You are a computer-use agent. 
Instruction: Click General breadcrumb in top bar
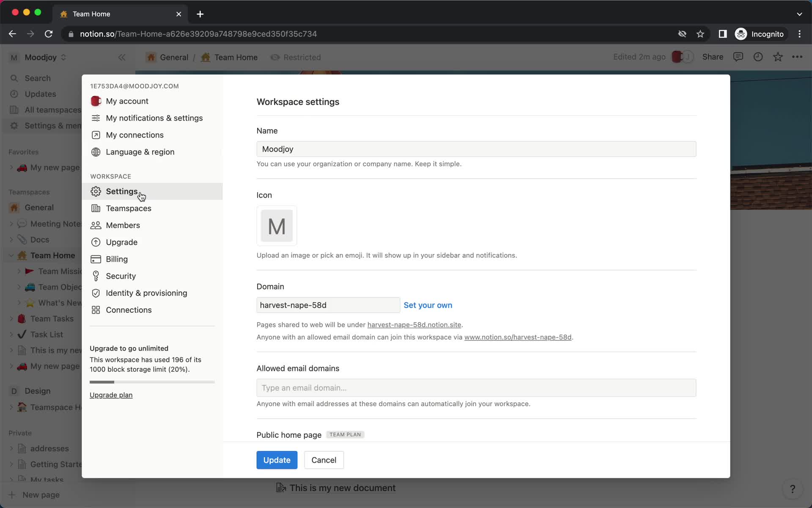167,57
